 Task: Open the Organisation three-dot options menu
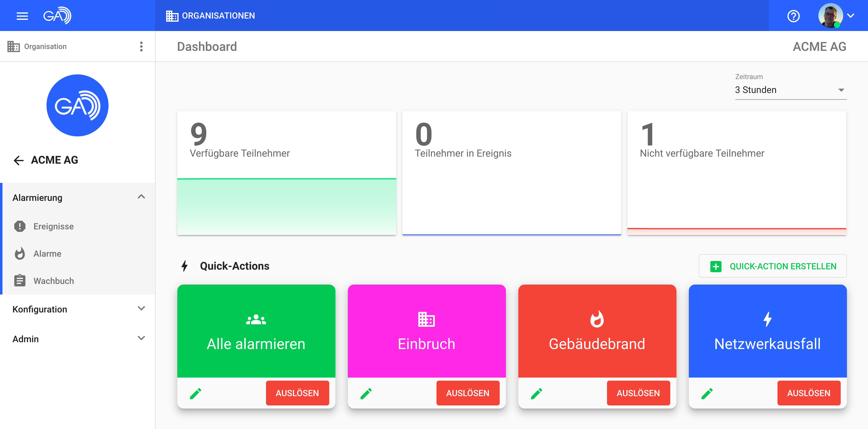(141, 46)
